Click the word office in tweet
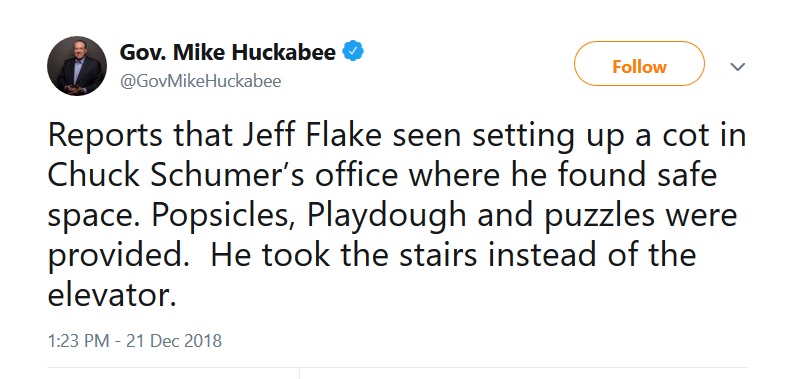The width and height of the screenshot is (785, 379). click(359, 175)
